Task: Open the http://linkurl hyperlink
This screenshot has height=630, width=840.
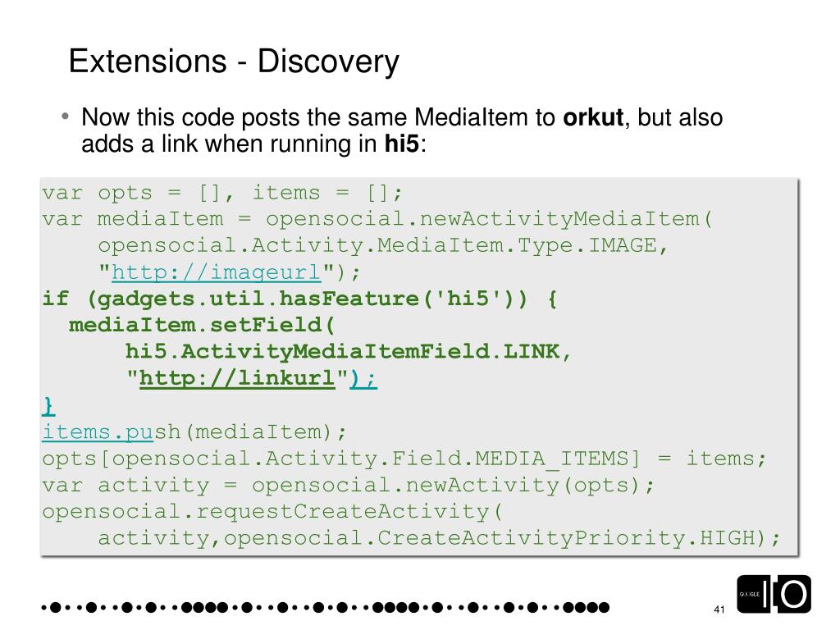Action: [237, 378]
